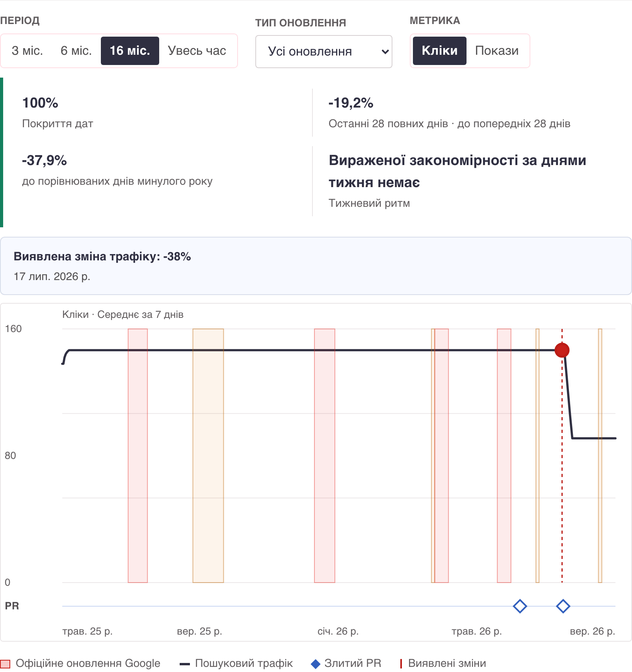
Task: Select the 3 міс. period option
Action: (27, 51)
